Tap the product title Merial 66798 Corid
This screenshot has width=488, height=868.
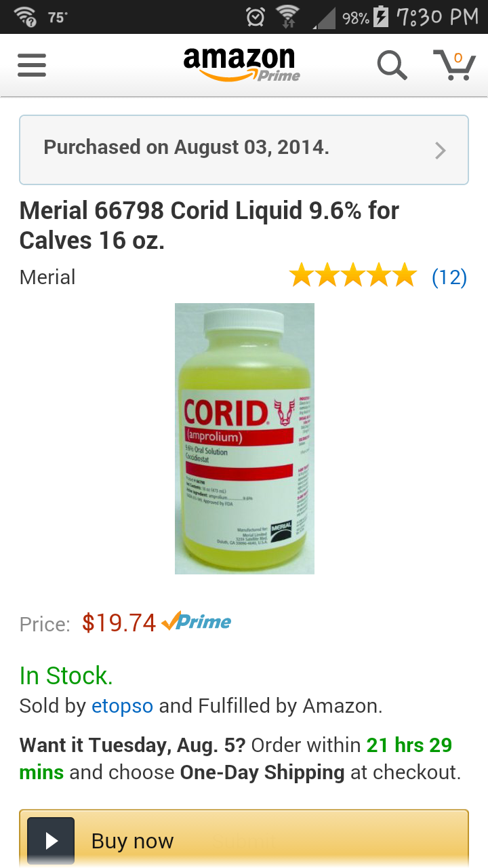(209, 225)
